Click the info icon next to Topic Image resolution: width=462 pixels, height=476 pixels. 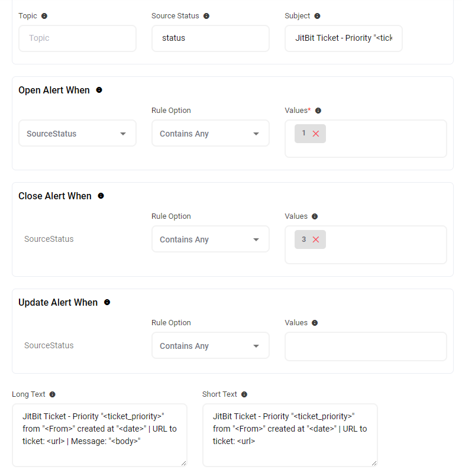click(x=44, y=16)
